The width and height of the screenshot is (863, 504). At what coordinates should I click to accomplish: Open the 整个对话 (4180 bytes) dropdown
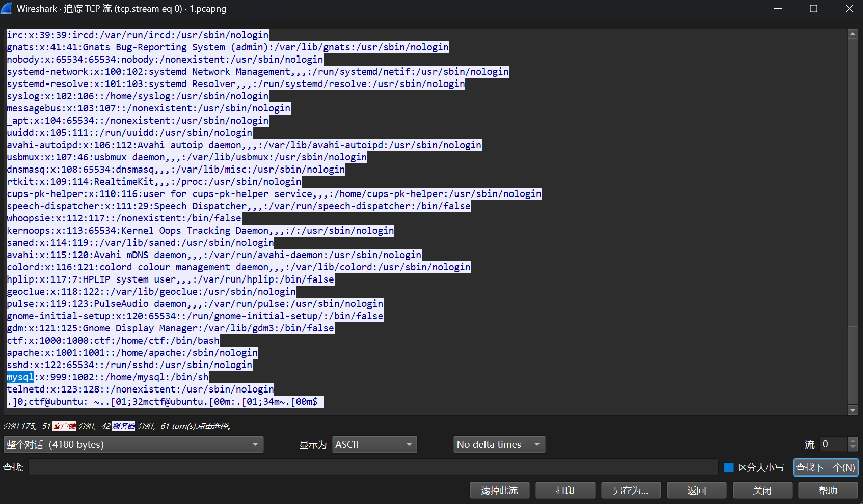(133, 444)
